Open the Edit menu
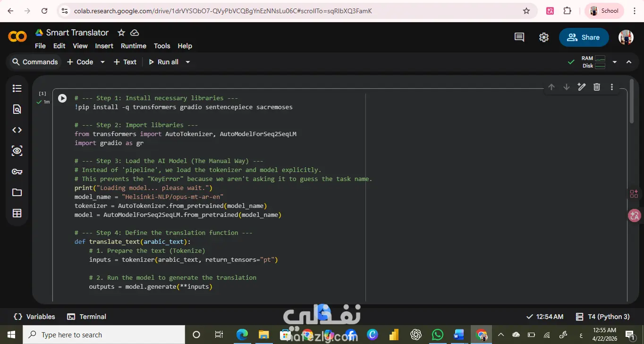The height and width of the screenshot is (344, 644). pos(59,46)
